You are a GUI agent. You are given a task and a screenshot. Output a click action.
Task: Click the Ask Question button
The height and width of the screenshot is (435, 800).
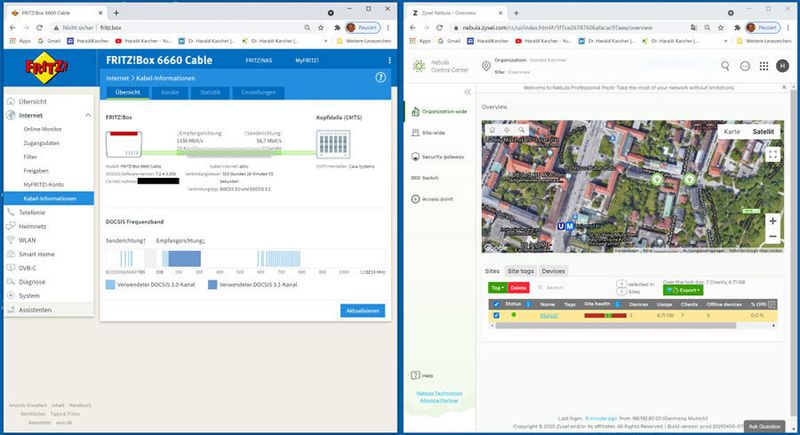point(764,426)
